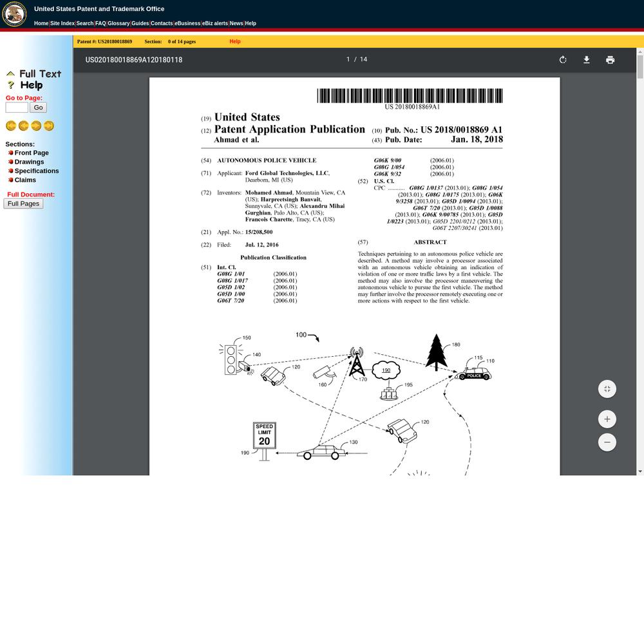Open the Specifications section
Image resolution: width=644 pixels, height=644 pixels.
[37, 171]
